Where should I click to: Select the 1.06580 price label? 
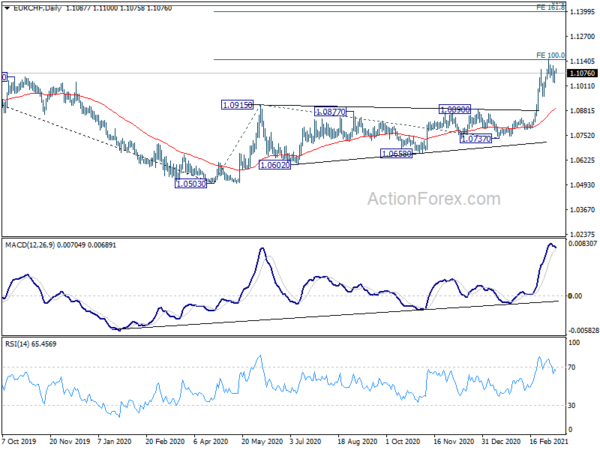396,154
